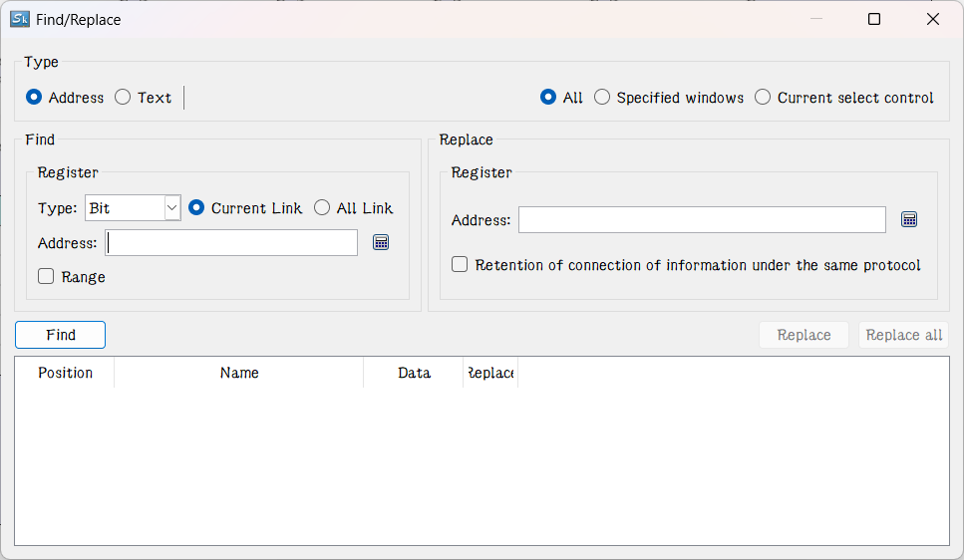Open the Find address calculator keypad icon
The height and width of the screenshot is (560, 964).
pos(381,242)
